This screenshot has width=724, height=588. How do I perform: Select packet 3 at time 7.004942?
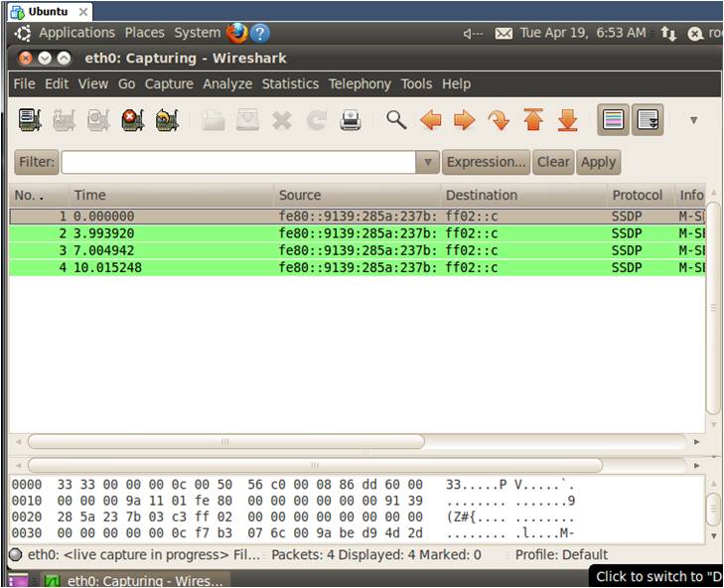(x=357, y=250)
